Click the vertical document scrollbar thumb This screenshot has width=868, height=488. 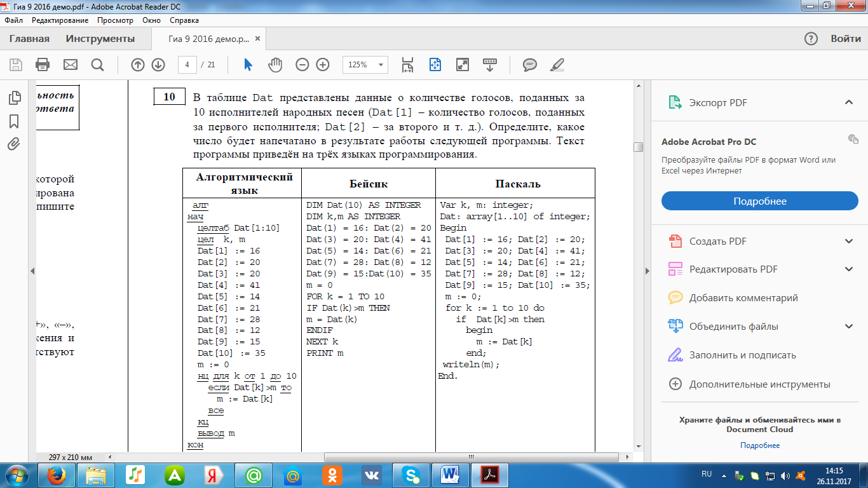[639, 147]
